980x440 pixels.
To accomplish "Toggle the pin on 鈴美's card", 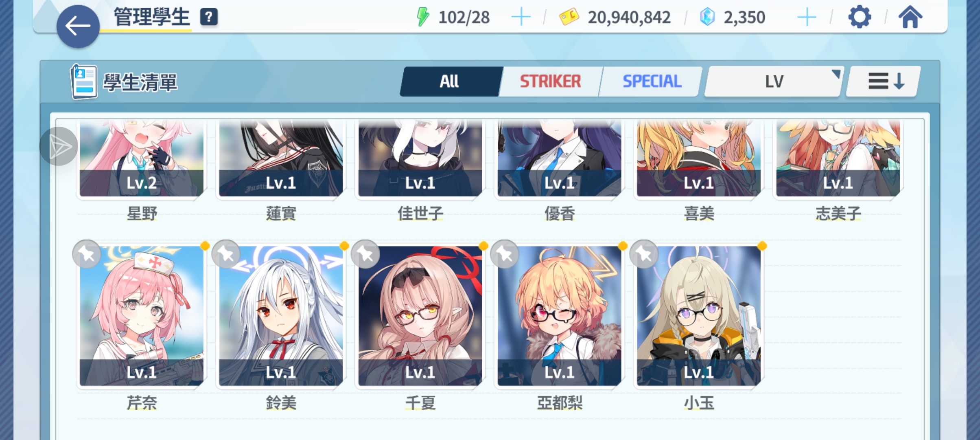I will coord(226,254).
